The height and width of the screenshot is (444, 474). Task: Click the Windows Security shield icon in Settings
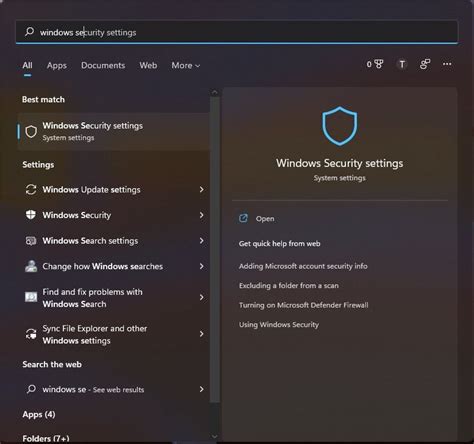[31, 215]
